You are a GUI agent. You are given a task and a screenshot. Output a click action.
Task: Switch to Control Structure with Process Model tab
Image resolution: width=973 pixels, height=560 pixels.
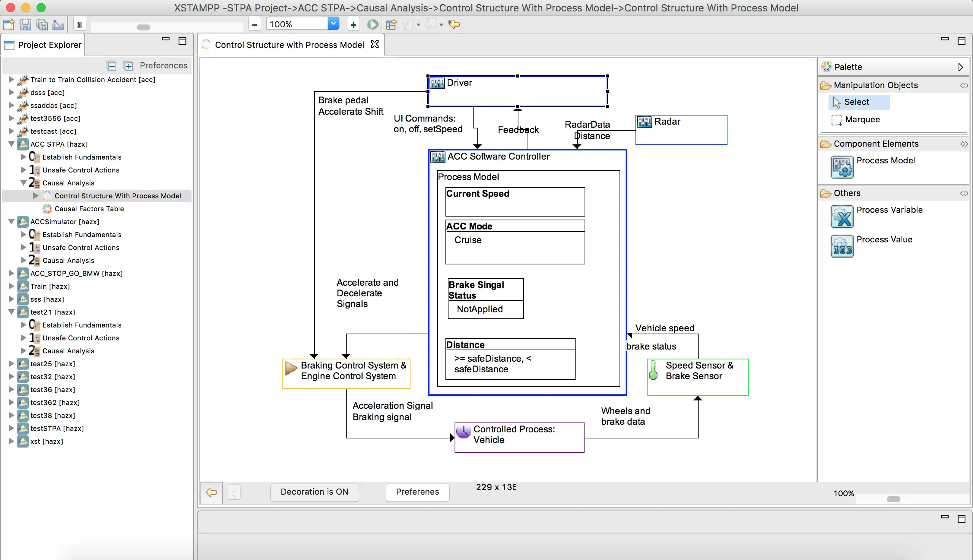click(289, 45)
